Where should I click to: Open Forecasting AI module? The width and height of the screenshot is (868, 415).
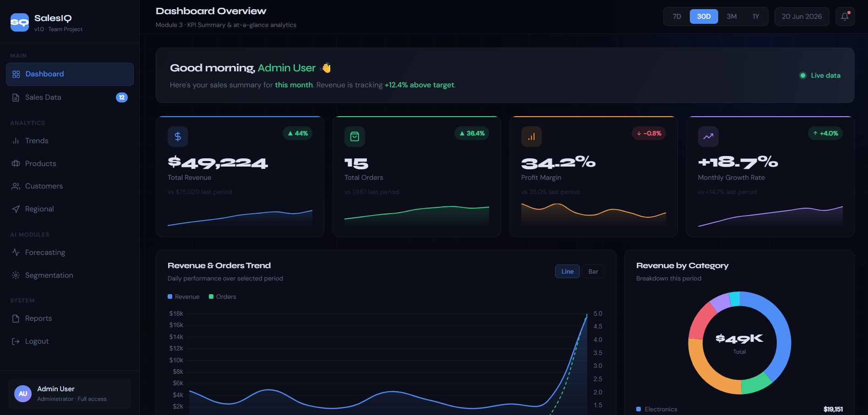pos(70,253)
